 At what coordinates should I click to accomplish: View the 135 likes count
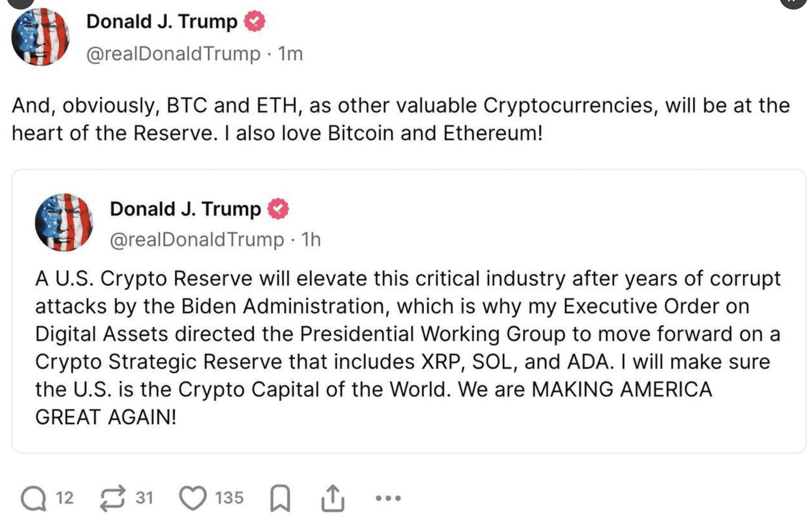point(229,498)
